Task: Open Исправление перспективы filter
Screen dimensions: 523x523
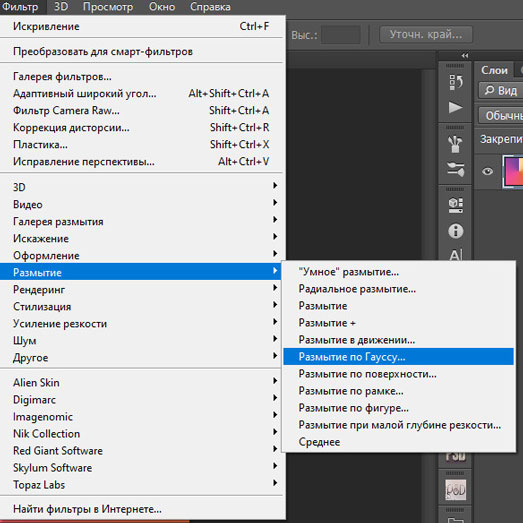Action: pyautogui.click(x=141, y=161)
